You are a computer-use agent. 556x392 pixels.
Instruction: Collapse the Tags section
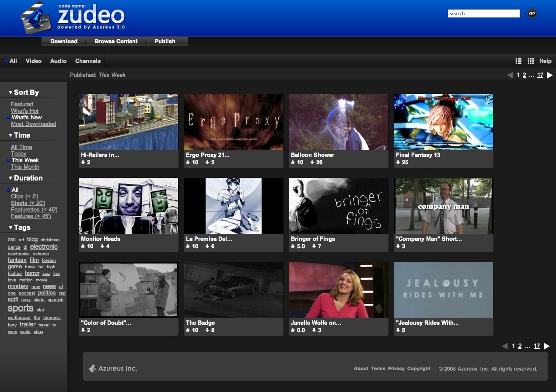pos(19,228)
